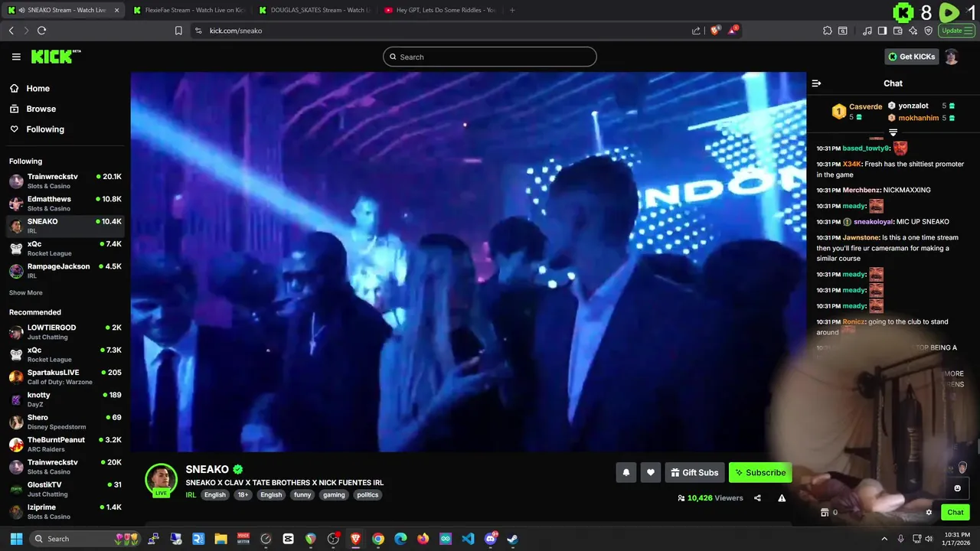Open LOWTIERGOD in Recommended list
This screenshot has height=551, width=980.
coord(65,332)
